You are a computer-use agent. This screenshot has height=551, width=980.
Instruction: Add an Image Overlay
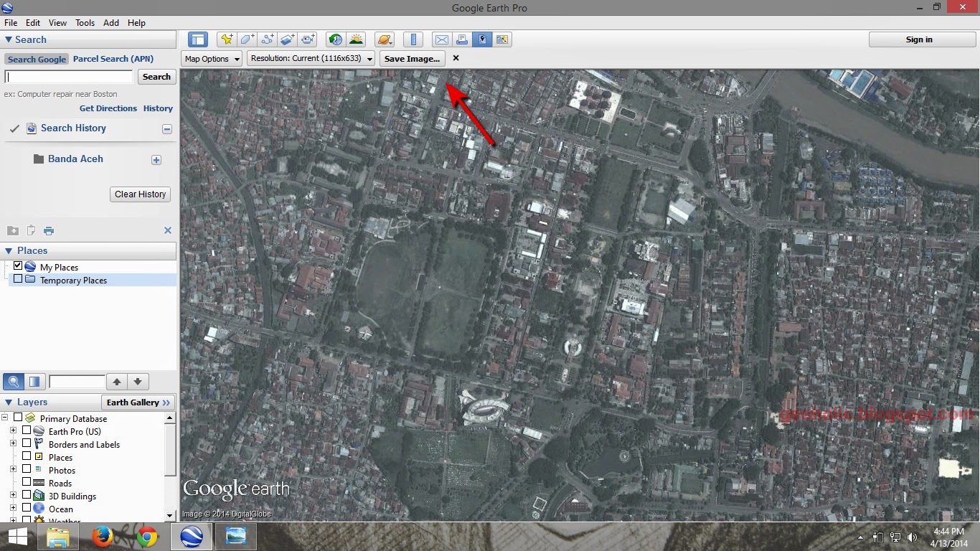(x=287, y=39)
